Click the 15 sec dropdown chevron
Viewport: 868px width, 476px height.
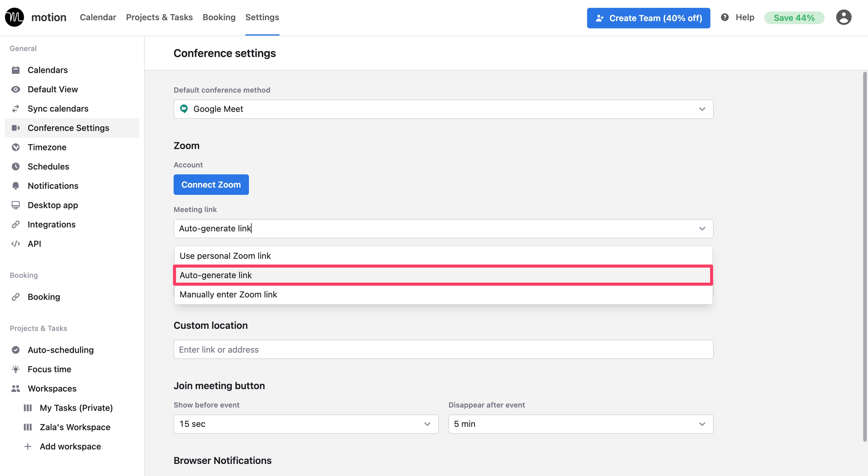point(427,424)
